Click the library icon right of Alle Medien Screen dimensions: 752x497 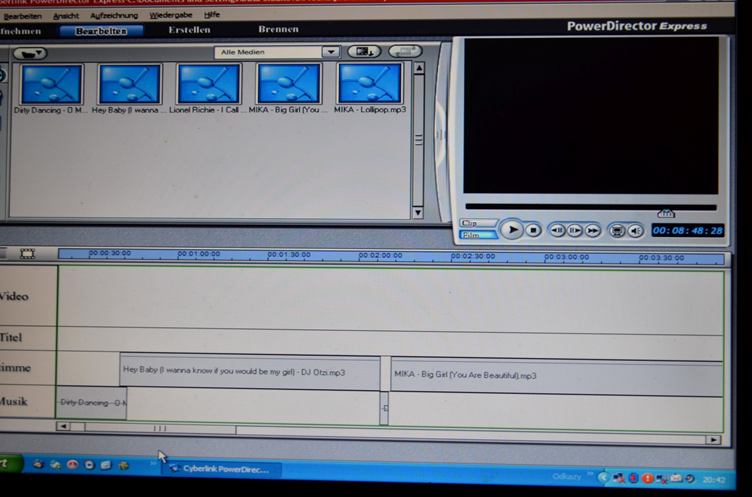pyautogui.click(x=364, y=51)
